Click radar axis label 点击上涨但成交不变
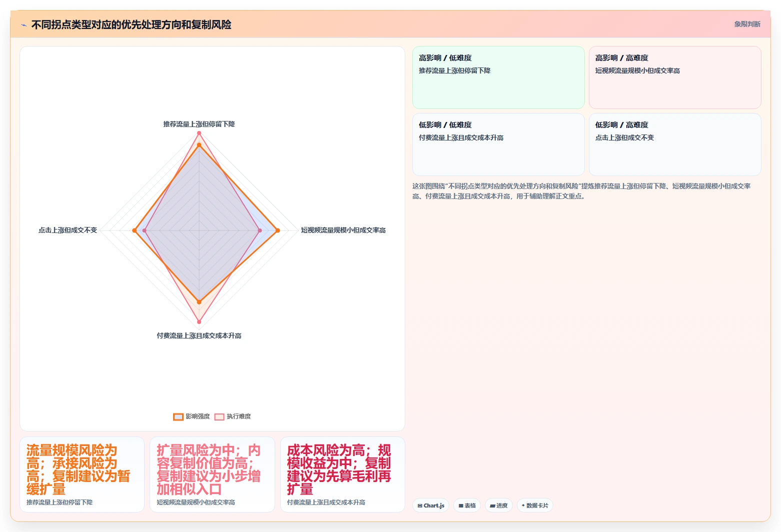The width and height of the screenshot is (781, 532). [x=68, y=230]
